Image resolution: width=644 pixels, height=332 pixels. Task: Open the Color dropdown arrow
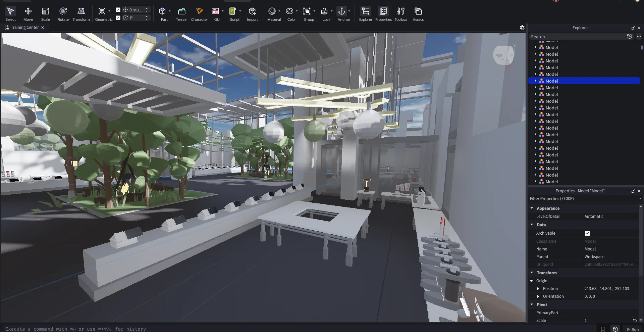(x=297, y=11)
